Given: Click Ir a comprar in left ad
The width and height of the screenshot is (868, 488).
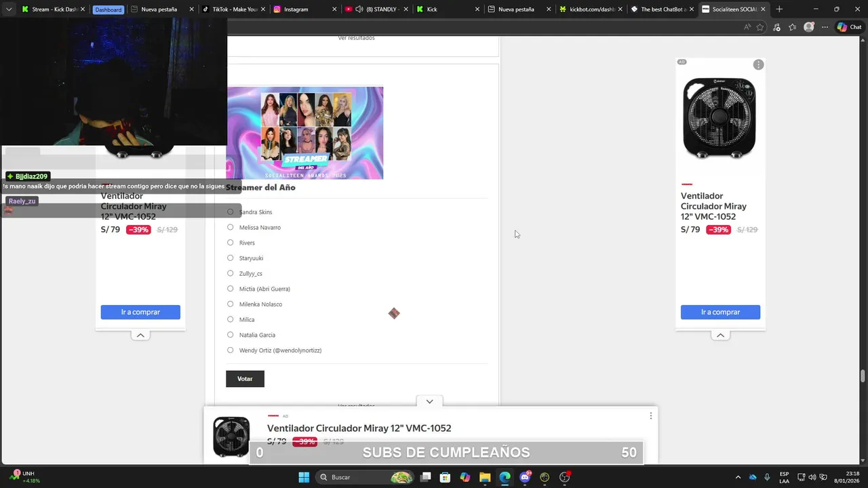Looking at the screenshot, I should pyautogui.click(x=140, y=312).
